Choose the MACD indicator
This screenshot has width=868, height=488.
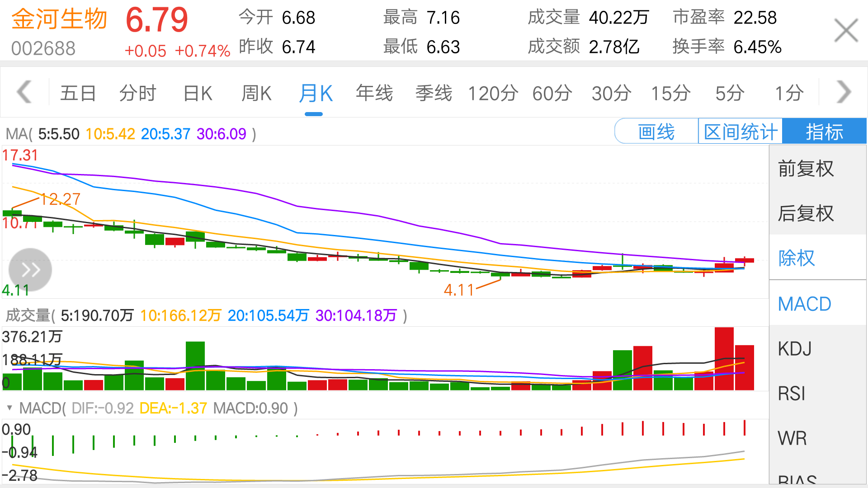pos(818,304)
